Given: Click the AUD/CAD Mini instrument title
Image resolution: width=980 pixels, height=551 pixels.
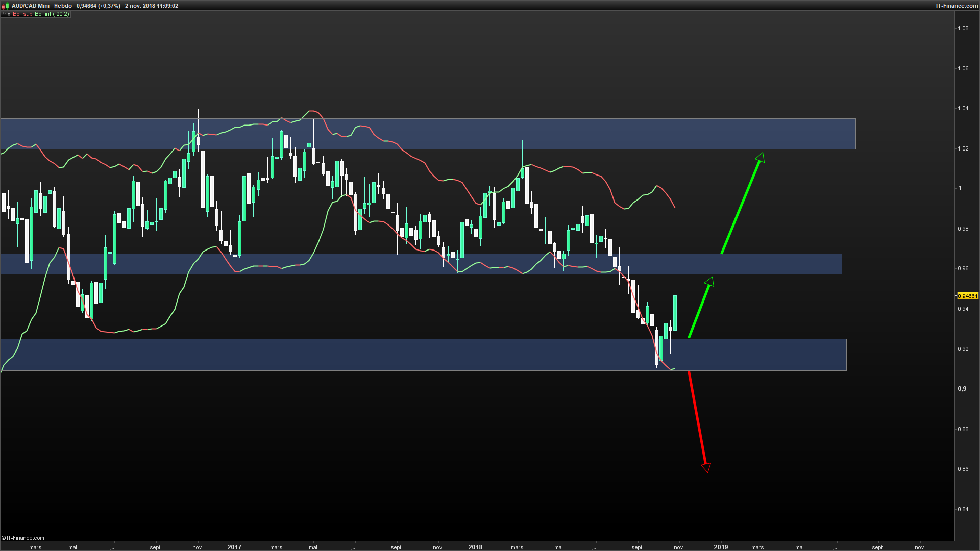Looking at the screenshot, I should click(x=31, y=6).
